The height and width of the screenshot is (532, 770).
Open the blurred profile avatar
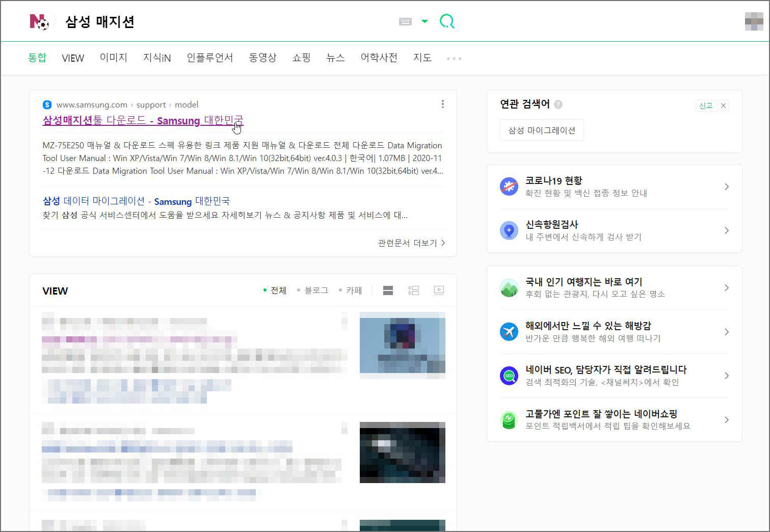[754, 21]
